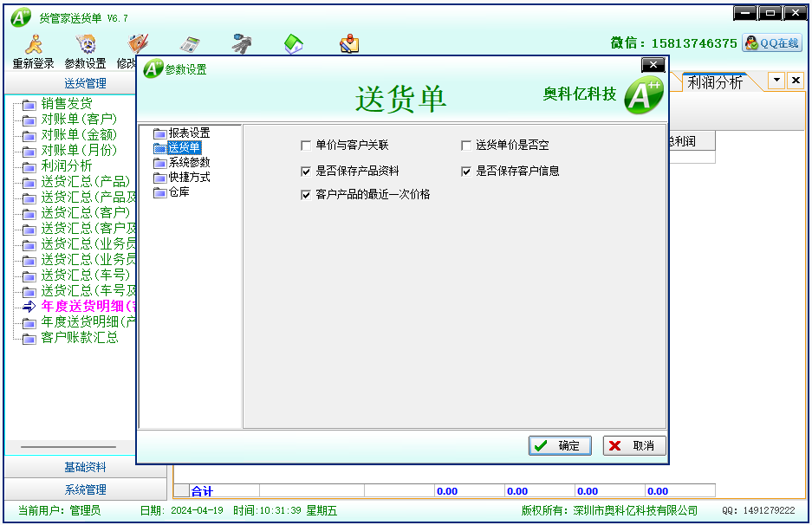
Task: Click the QQ在线 penguin button
Action: coord(771,43)
